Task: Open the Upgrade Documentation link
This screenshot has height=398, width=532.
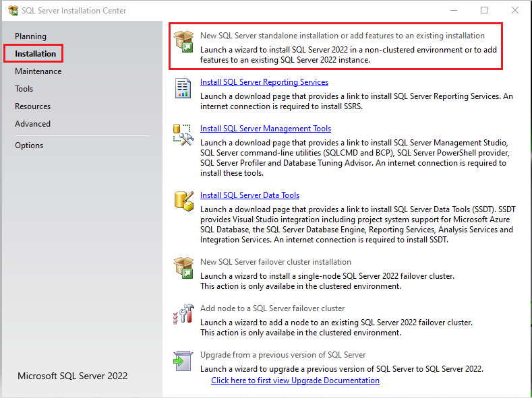Action: (295, 380)
